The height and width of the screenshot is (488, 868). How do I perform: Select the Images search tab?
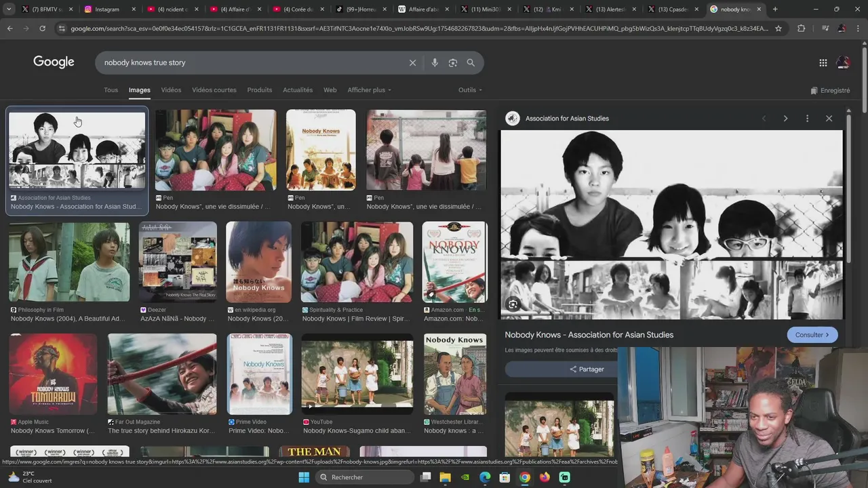(x=140, y=90)
